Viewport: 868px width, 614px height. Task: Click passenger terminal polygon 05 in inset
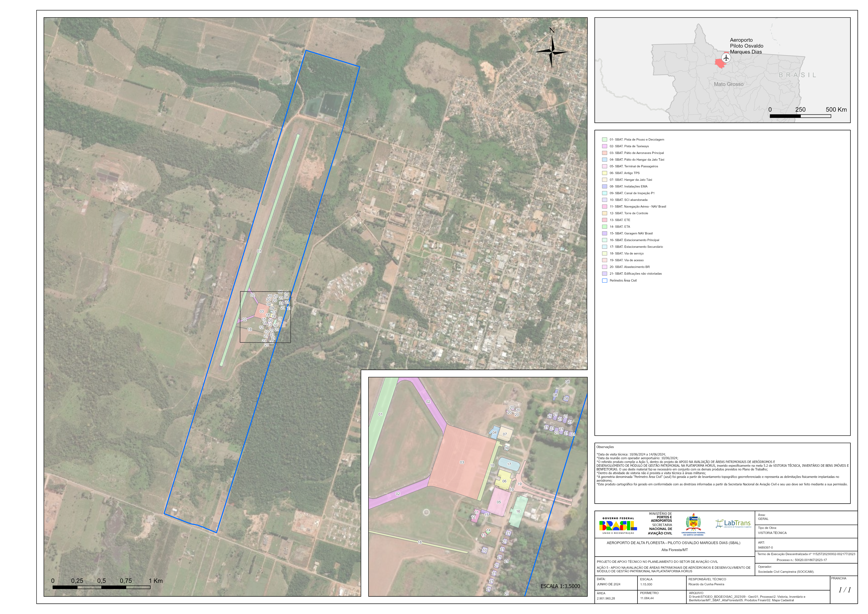(x=499, y=502)
